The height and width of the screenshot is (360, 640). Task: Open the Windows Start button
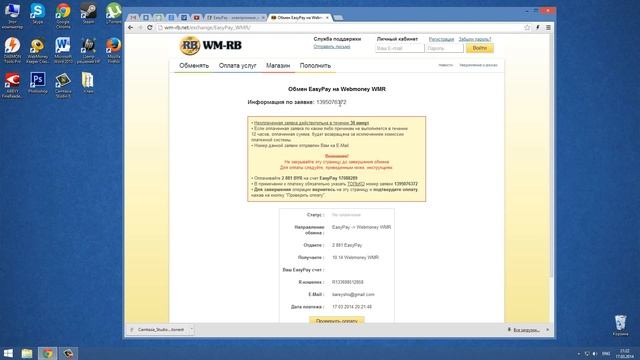8,353
